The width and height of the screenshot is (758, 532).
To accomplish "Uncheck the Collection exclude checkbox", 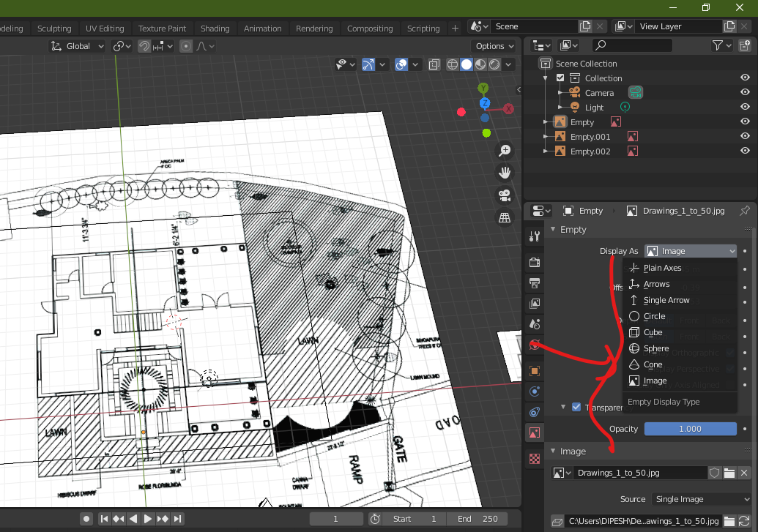I will [x=560, y=78].
